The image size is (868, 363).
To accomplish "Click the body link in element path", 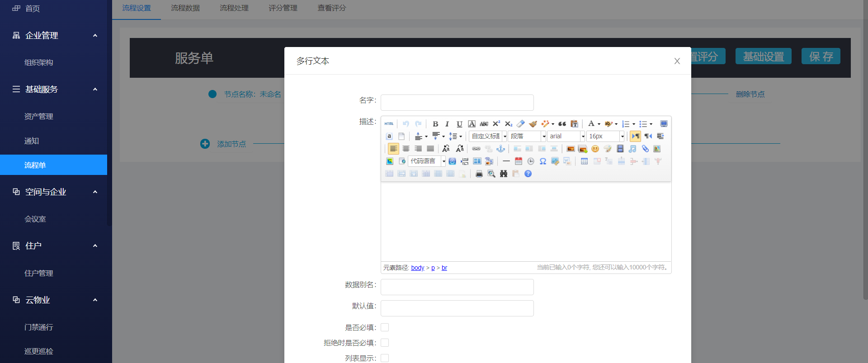I will point(417,268).
